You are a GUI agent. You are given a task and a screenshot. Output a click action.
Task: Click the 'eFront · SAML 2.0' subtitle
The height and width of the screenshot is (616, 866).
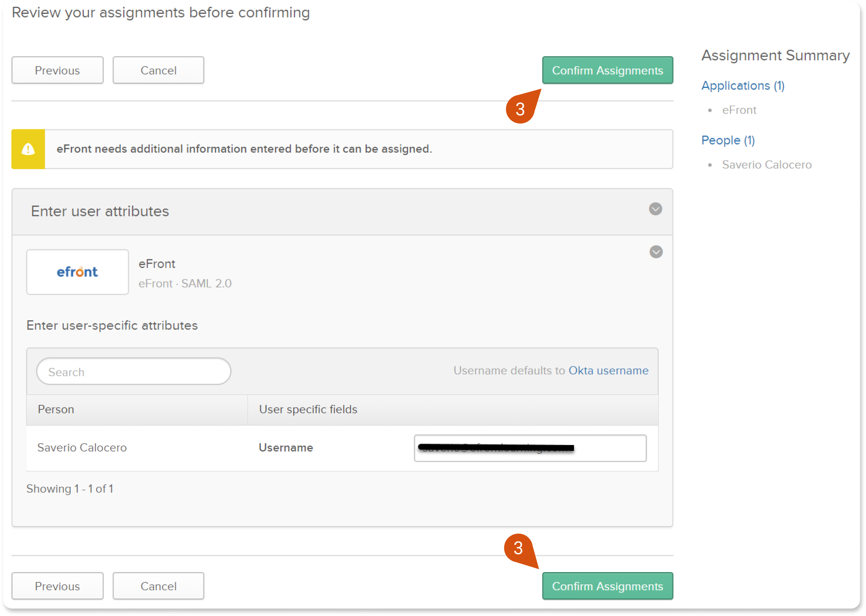click(185, 283)
